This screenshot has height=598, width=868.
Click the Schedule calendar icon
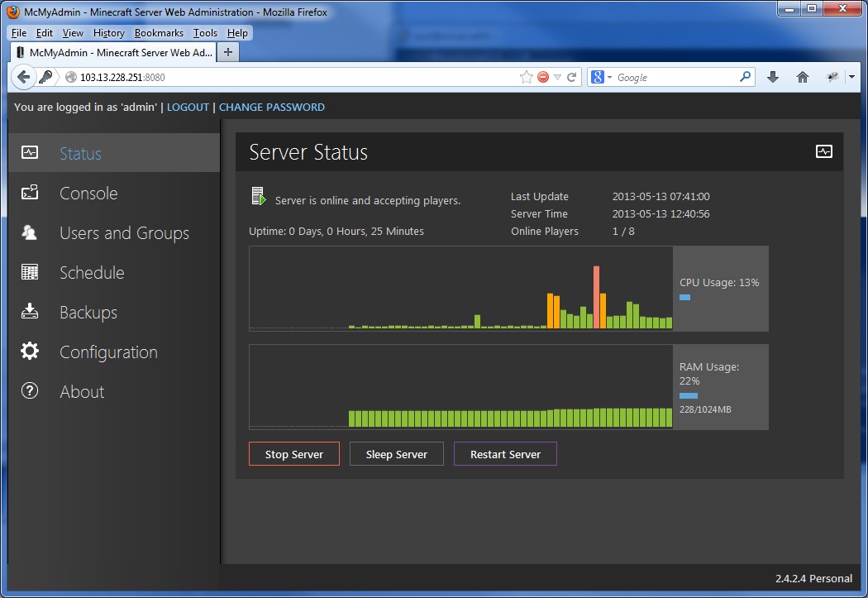click(x=30, y=272)
